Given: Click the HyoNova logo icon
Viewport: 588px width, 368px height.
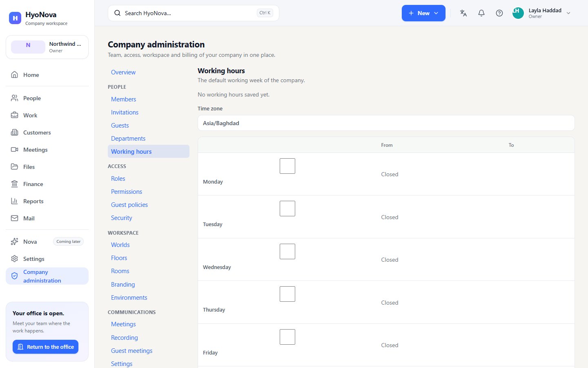Looking at the screenshot, I should [15, 18].
